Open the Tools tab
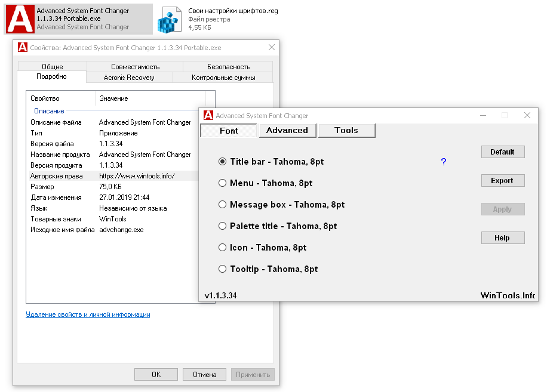Screen dimensions: 547x392 [x=346, y=130]
